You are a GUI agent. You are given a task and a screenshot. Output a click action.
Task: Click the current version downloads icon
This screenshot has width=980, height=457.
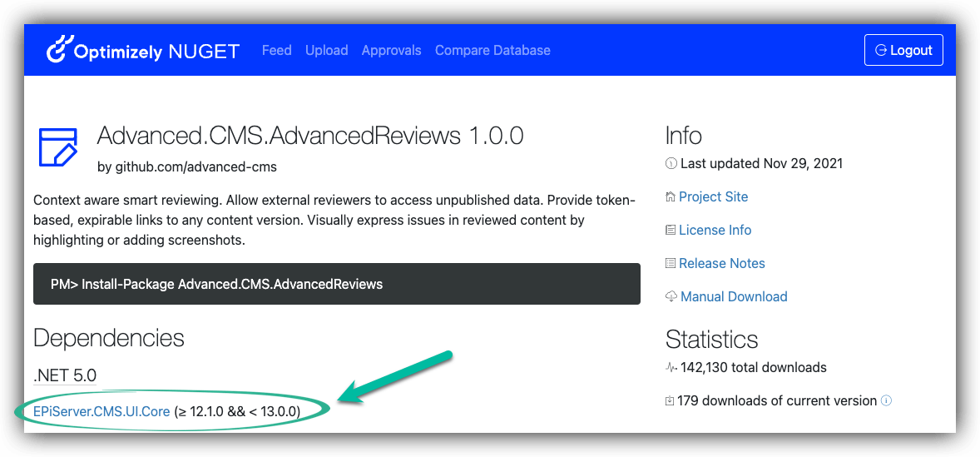[671, 401]
